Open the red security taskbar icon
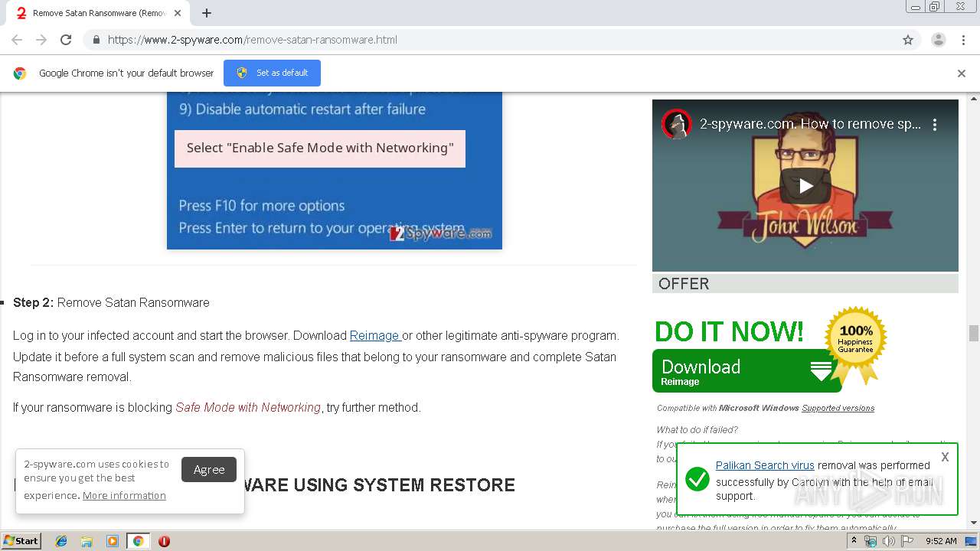Screen dimensions: 980x551 click(x=164, y=541)
